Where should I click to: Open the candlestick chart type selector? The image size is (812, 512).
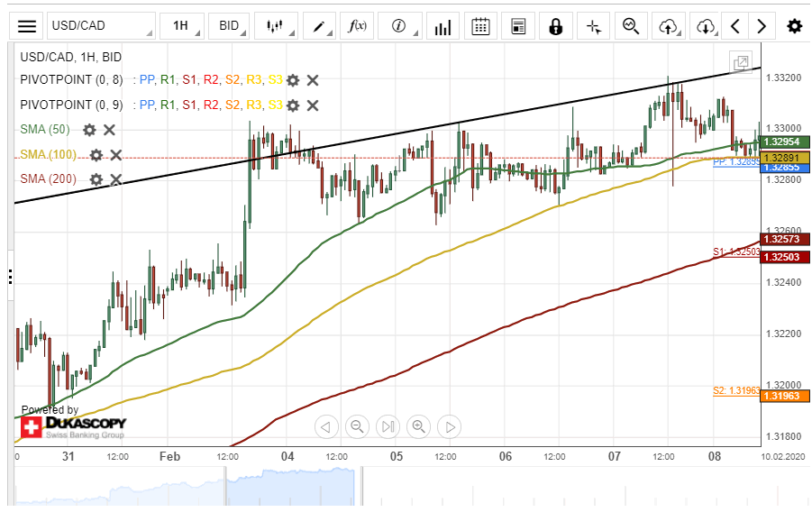276,26
